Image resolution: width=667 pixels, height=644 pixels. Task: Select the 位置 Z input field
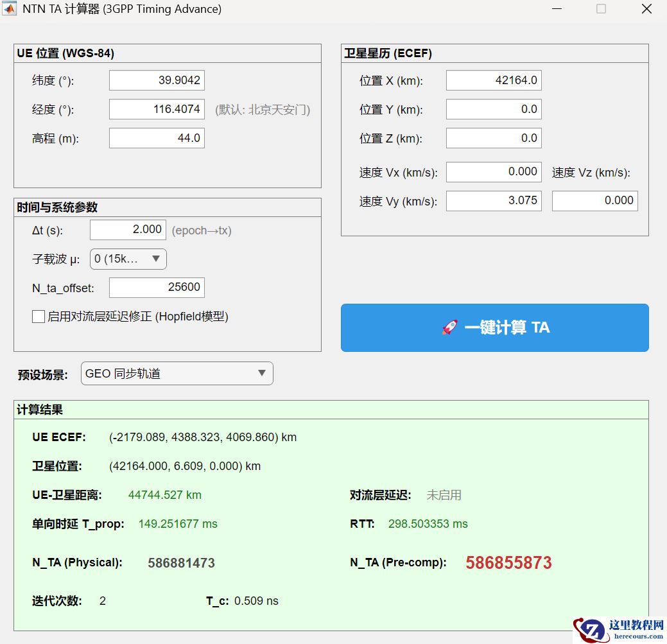click(494, 137)
